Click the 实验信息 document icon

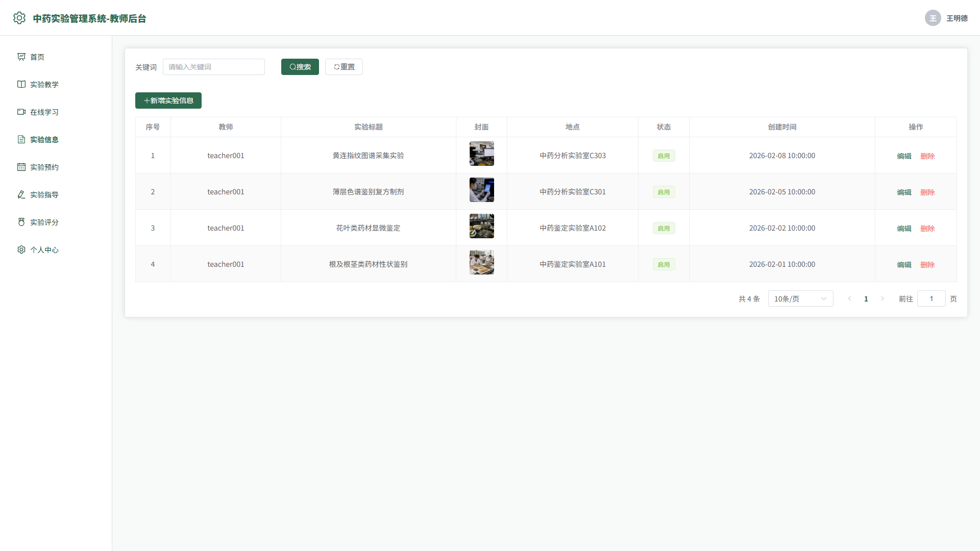(21, 139)
